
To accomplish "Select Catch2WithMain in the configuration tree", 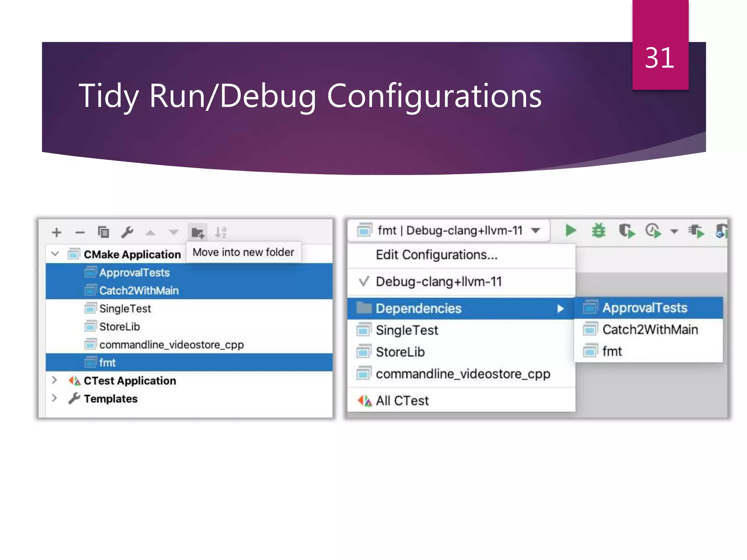I will tap(189, 290).
